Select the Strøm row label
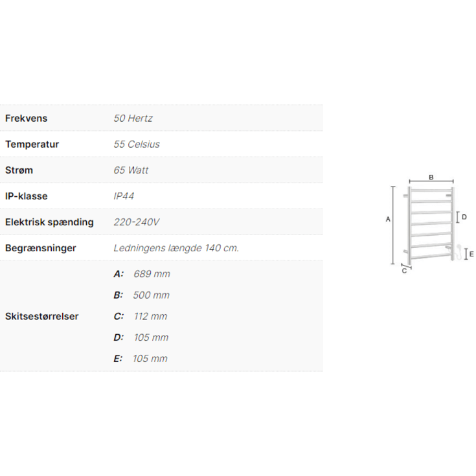The image size is (476, 476). tap(19, 170)
